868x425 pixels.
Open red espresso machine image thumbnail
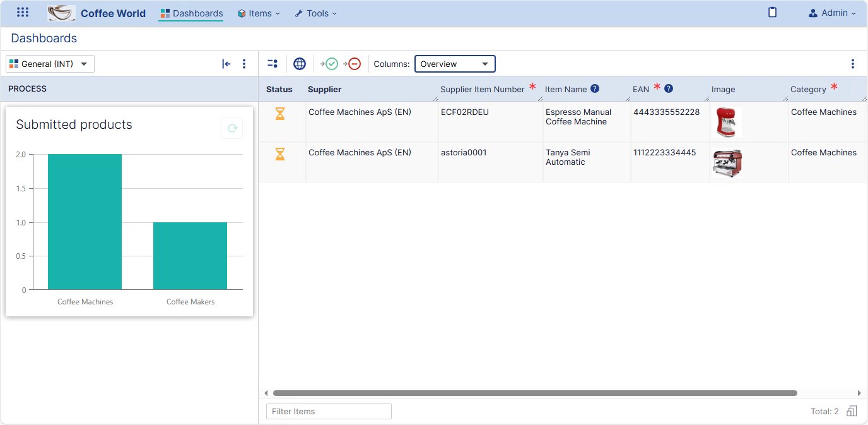pyautogui.click(x=725, y=122)
